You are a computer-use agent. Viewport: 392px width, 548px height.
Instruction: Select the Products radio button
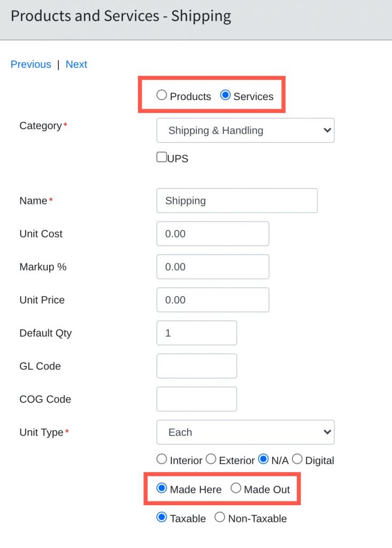(x=162, y=95)
